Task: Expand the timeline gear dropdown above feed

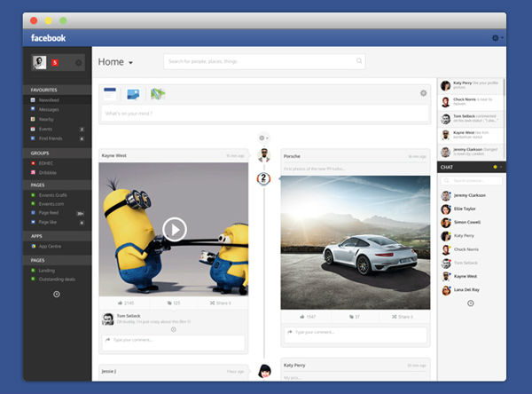Action: pyautogui.click(x=263, y=138)
